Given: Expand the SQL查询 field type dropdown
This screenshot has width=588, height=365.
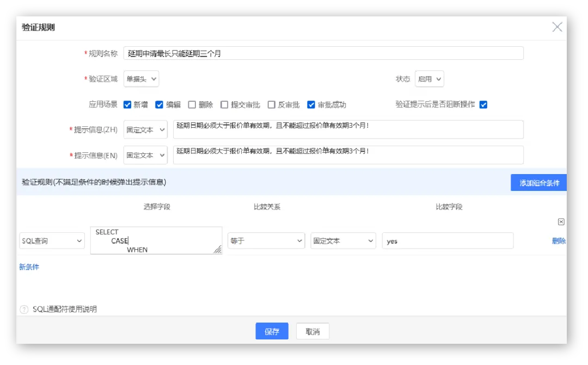Looking at the screenshot, I should tap(52, 241).
